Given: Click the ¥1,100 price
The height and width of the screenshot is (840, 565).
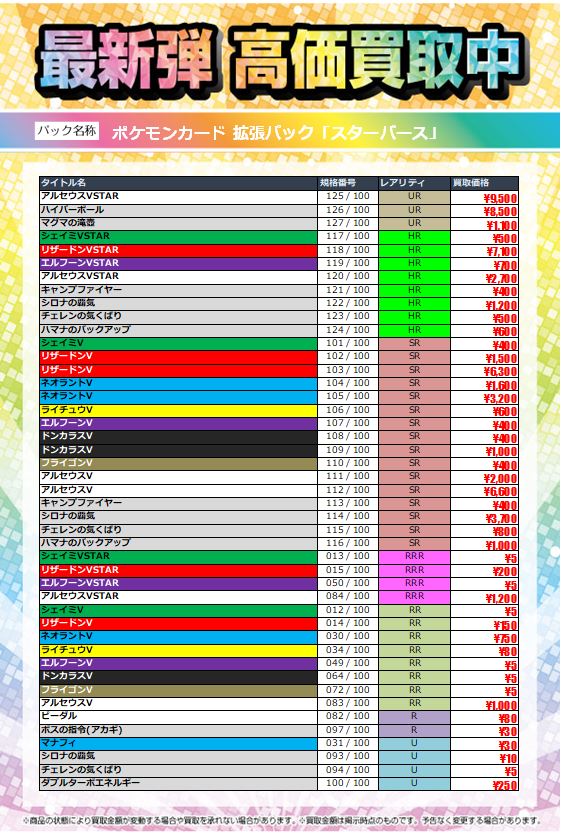Looking at the screenshot, I should tap(502, 225).
